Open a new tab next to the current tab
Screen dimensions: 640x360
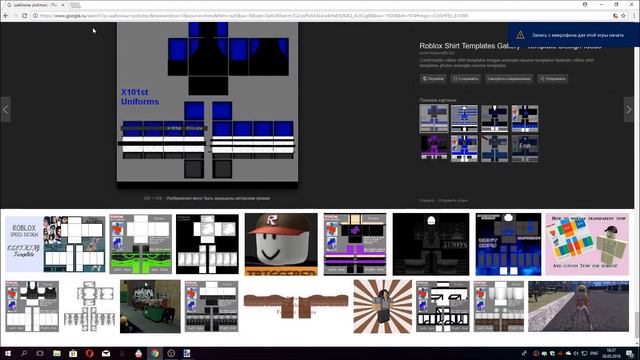click(76, 5)
